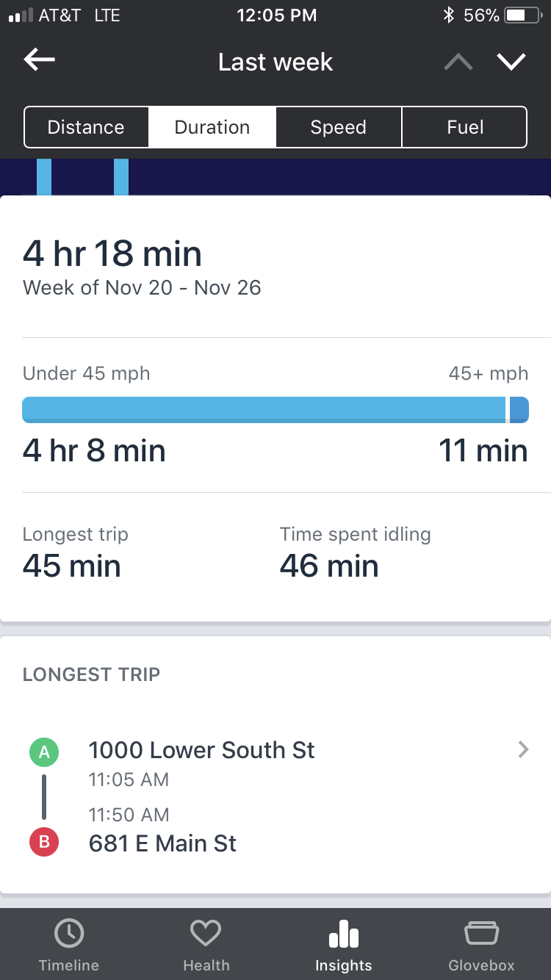551x980 pixels.
Task: Tap the under 45 mph duration bar
Action: pos(264,409)
